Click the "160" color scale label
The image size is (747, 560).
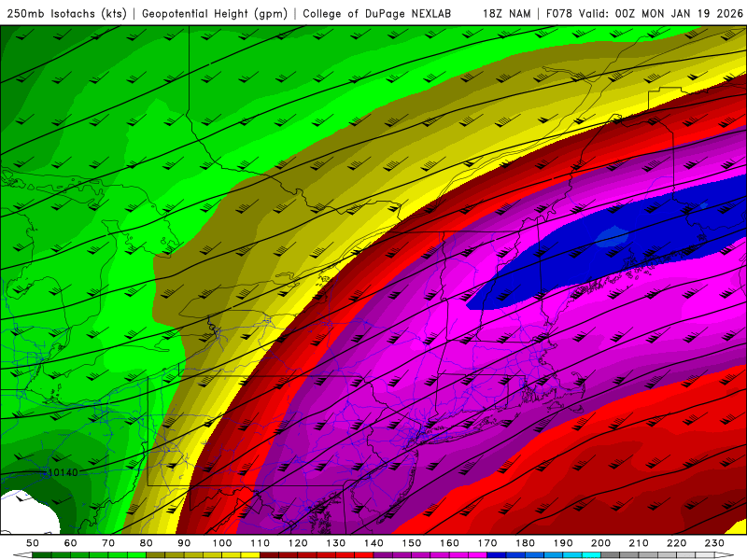[449, 543]
